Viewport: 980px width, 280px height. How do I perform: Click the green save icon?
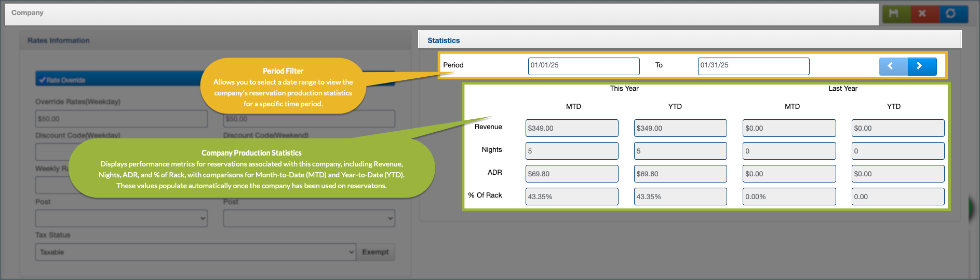coord(893,13)
